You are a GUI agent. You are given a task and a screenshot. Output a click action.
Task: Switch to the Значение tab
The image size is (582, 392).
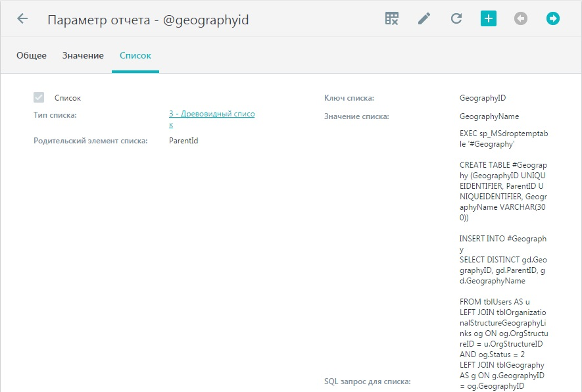[83, 56]
